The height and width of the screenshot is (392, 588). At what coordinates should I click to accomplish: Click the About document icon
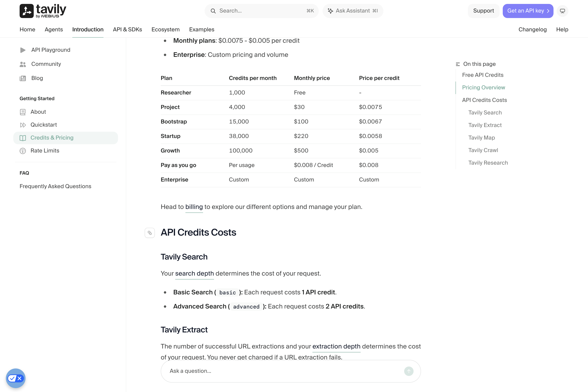[23, 112]
